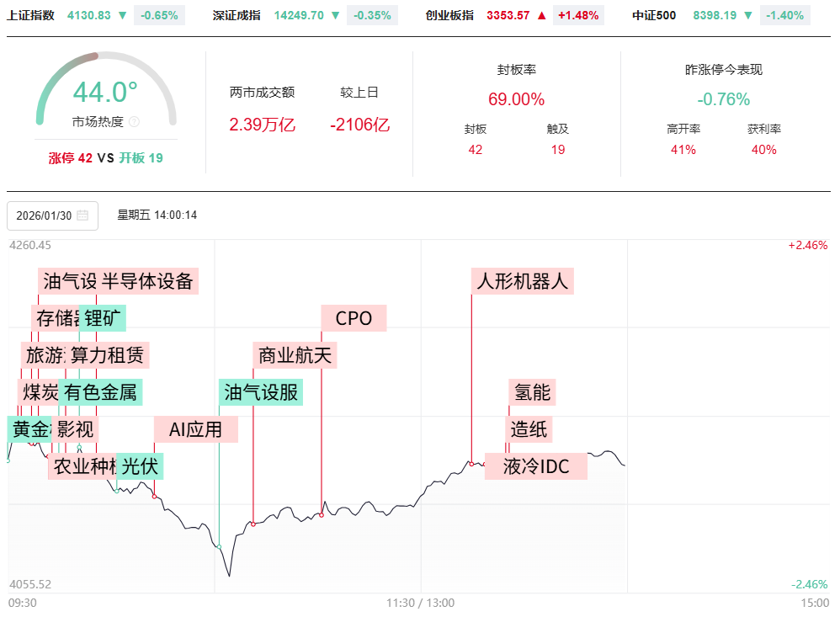The height and width of the screenshot is (617, 840).
Task: Click the market heat 44.0° gauge
Action: (105, 93)
